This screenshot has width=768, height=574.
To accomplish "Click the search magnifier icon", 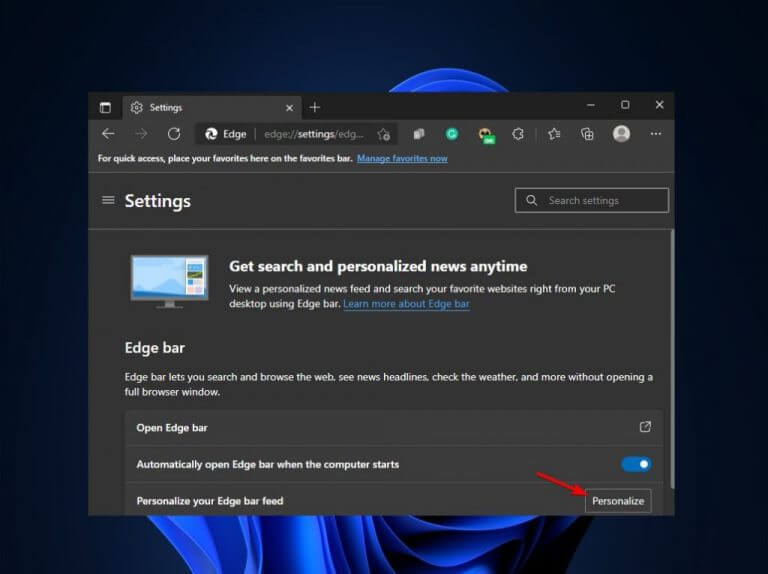I will tap(531, 200).
